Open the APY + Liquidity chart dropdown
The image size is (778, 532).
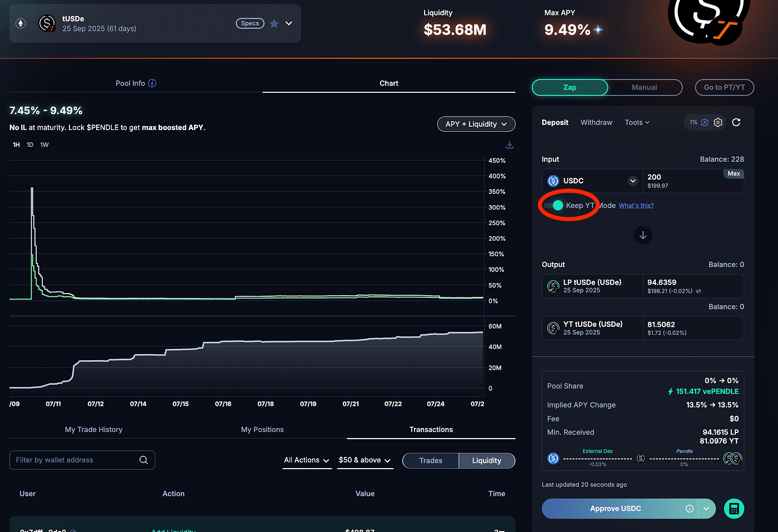pos(476,124)
